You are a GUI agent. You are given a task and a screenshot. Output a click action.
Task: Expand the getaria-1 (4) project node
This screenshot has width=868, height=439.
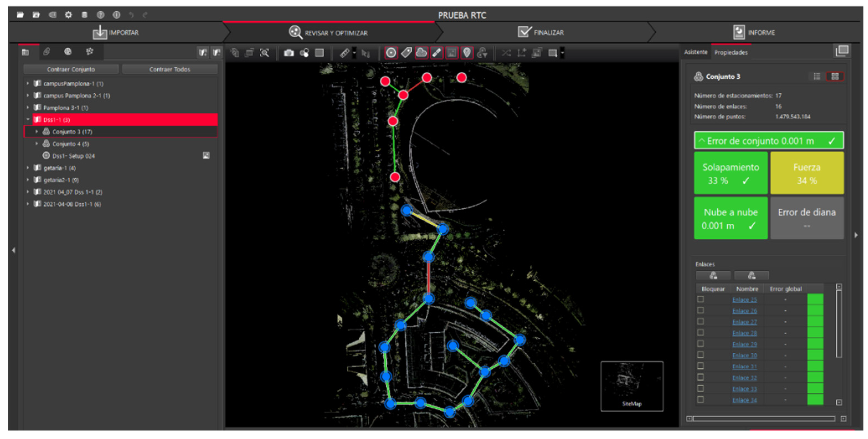pos(28,168)
